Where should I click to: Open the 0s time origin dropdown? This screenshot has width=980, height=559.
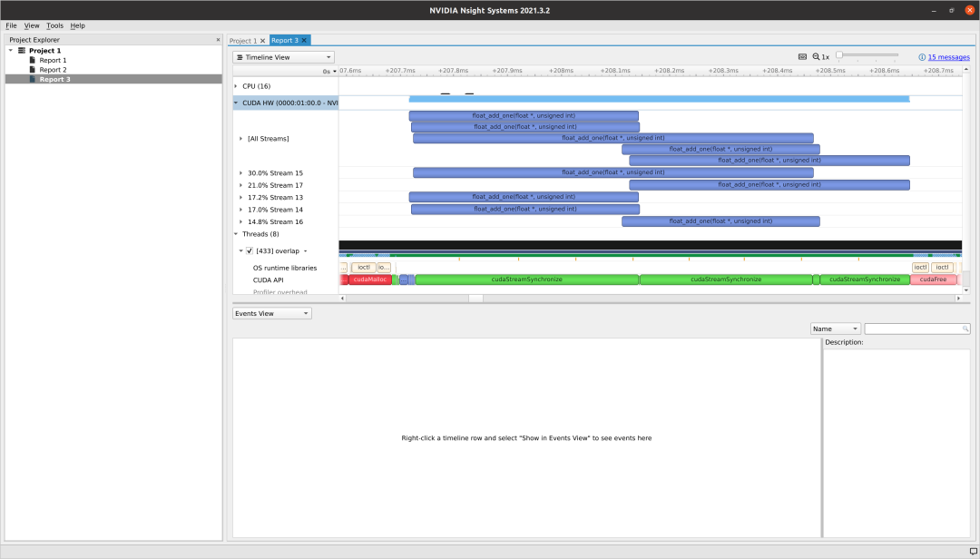pos(330,72)
